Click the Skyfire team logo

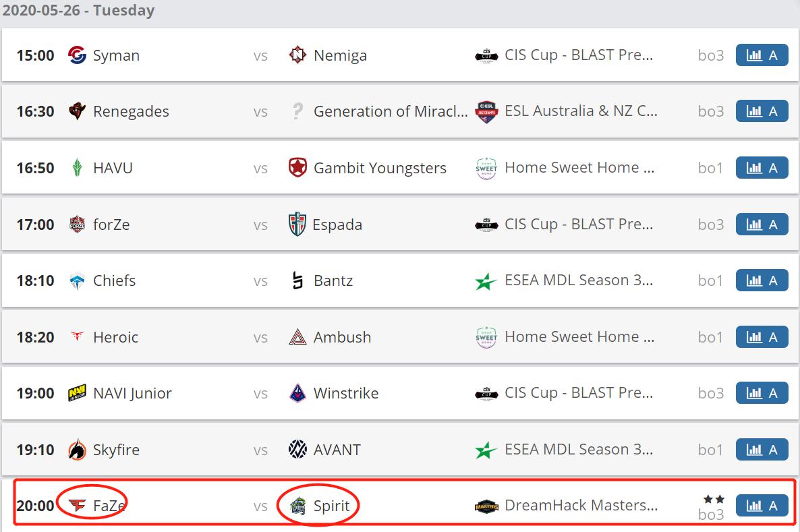click(x=78, y=450)
